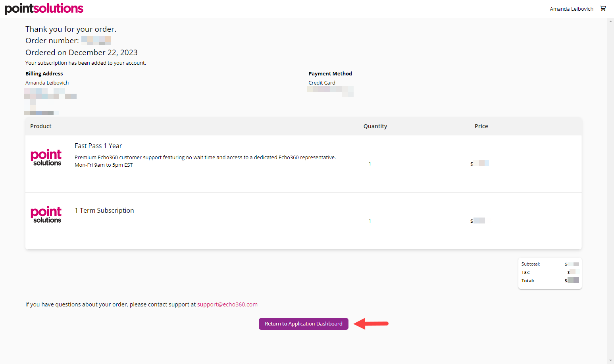
Task: Click 'Your subscription has been added' message
Action: pos(86,63)
